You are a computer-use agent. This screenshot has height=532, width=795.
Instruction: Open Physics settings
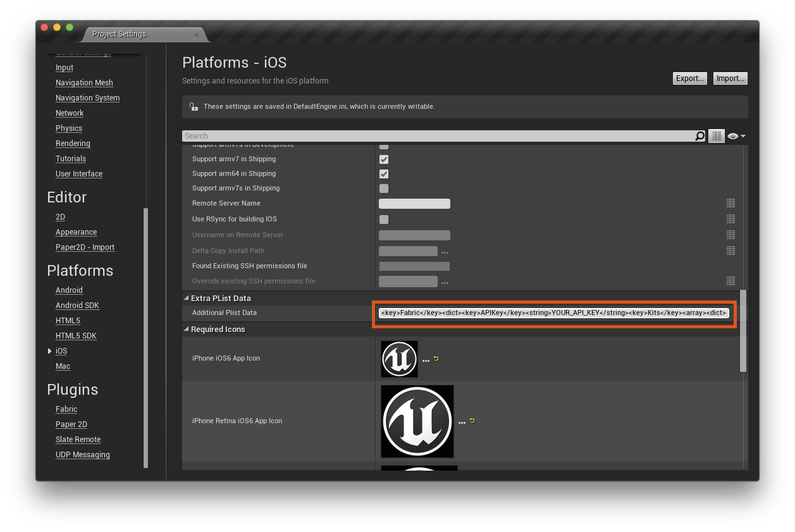tap(69, 128)
